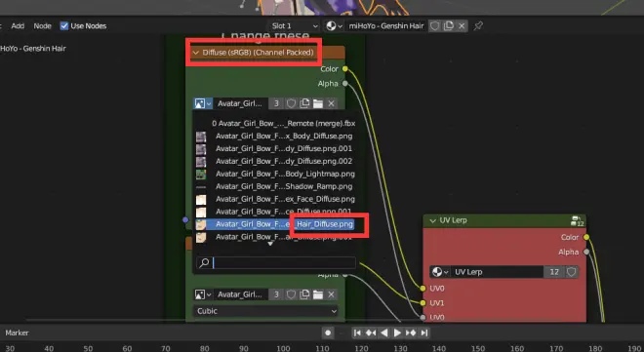
Task: Click timeline frame number 100
Action: pos(283,348)
